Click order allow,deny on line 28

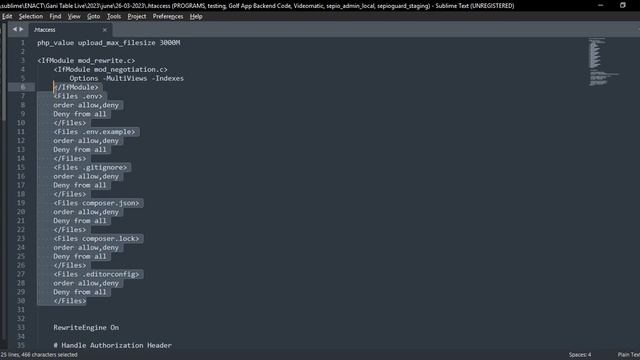coord(86,283)
